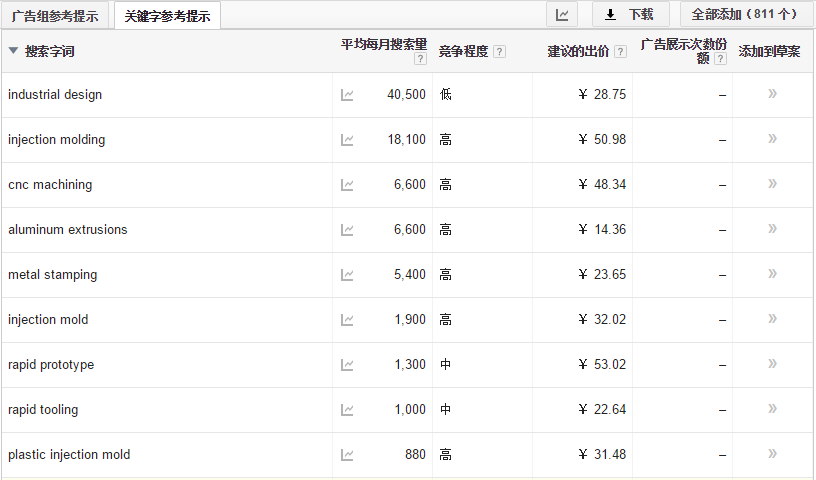This screenshot has height=480, width=816.
Task: Open help icon next to 竞争程度
Action: click(x=499, y=51)
